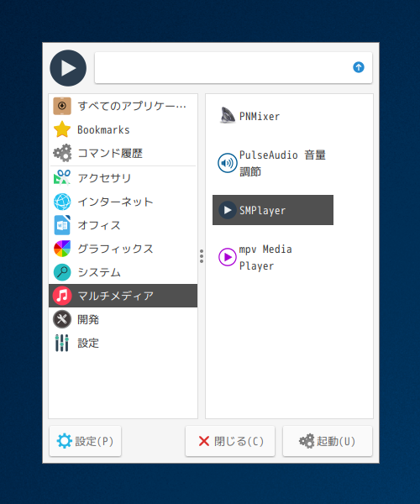Viewport: 420px width, 504px height.
Task: Open the Bookmarks star category
Action: pos(123,129)
